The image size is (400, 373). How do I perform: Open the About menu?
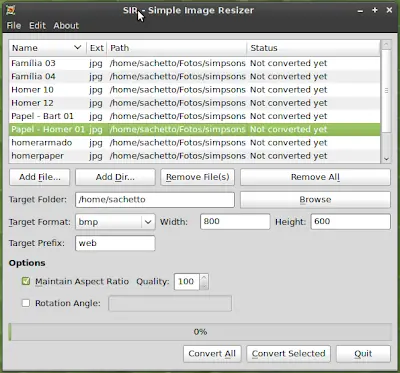tap(66, 26)
